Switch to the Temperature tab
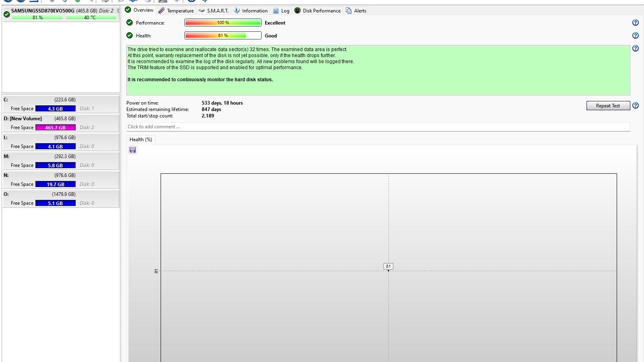 coord(176,10)
